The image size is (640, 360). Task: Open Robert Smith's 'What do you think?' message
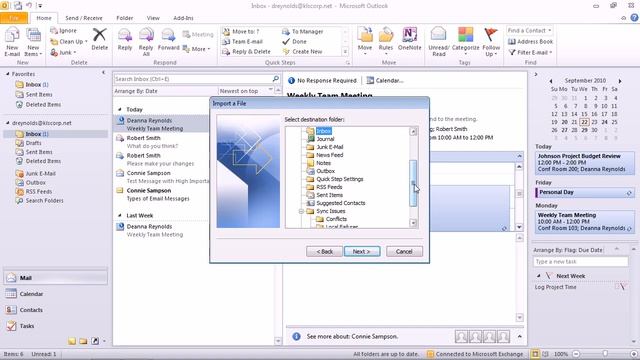(x=161, y=142)
